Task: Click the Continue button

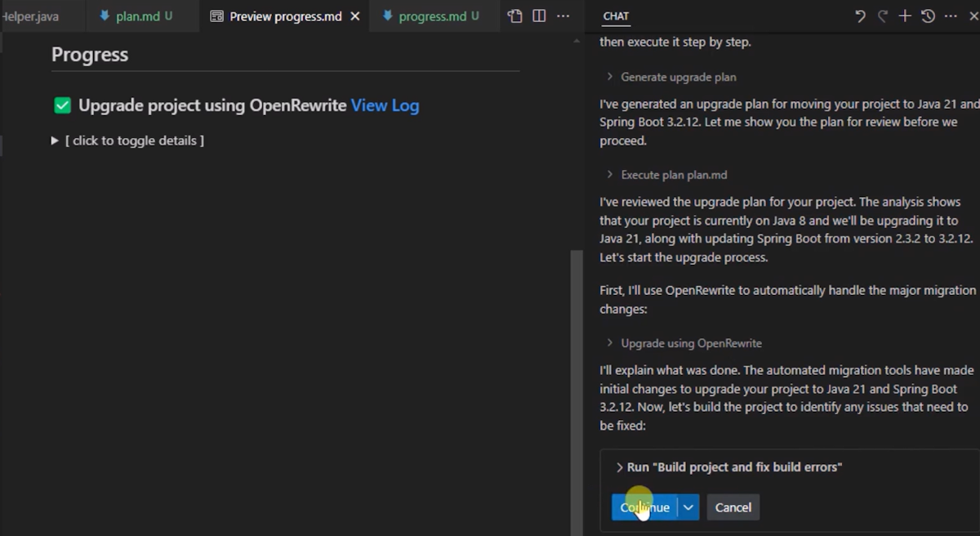Action: tap(644, 507)
